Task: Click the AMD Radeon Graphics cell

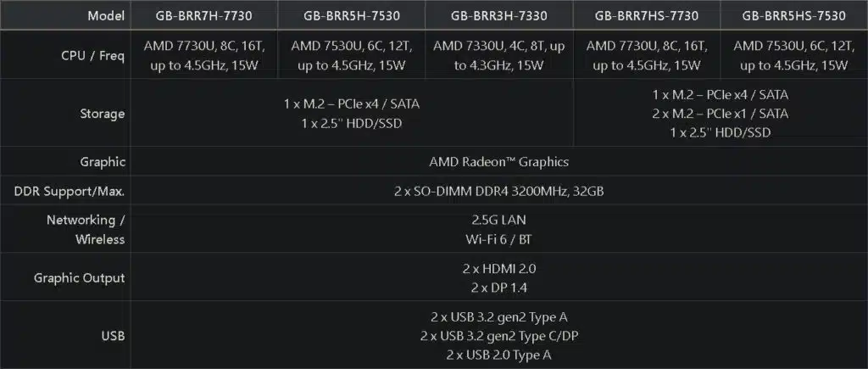Action: [498, 162]
